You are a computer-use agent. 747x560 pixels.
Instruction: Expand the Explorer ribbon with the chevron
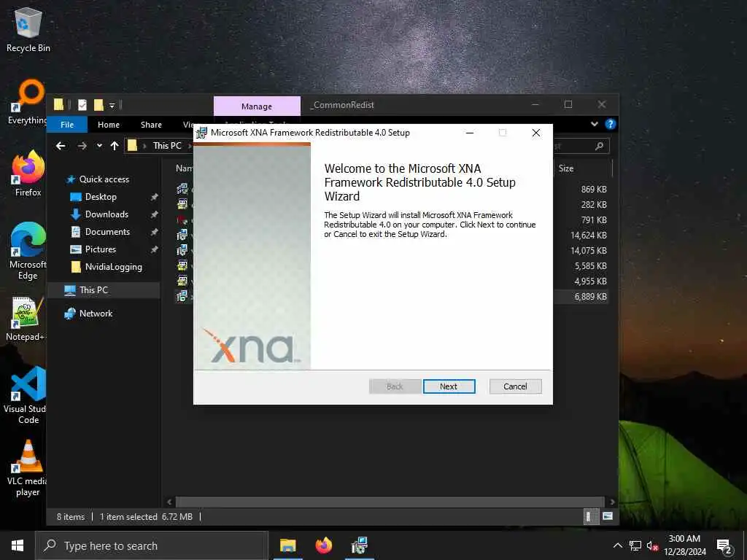[594, 124]
